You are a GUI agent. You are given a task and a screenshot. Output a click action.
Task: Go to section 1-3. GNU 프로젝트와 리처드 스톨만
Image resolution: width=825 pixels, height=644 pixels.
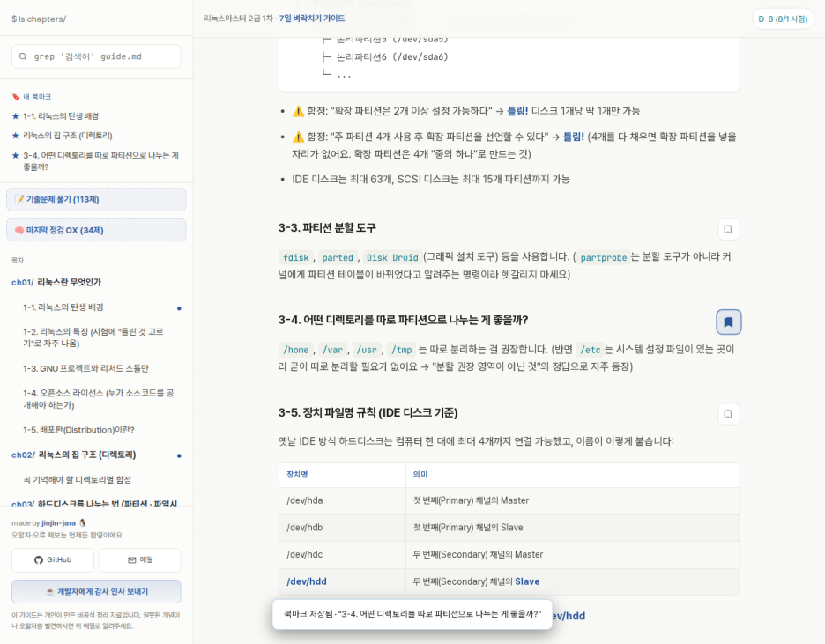85,368
